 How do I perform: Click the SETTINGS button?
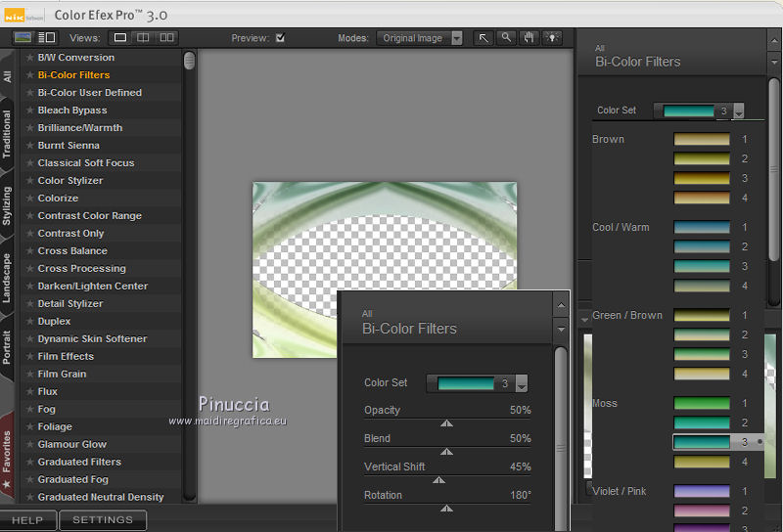103,520
